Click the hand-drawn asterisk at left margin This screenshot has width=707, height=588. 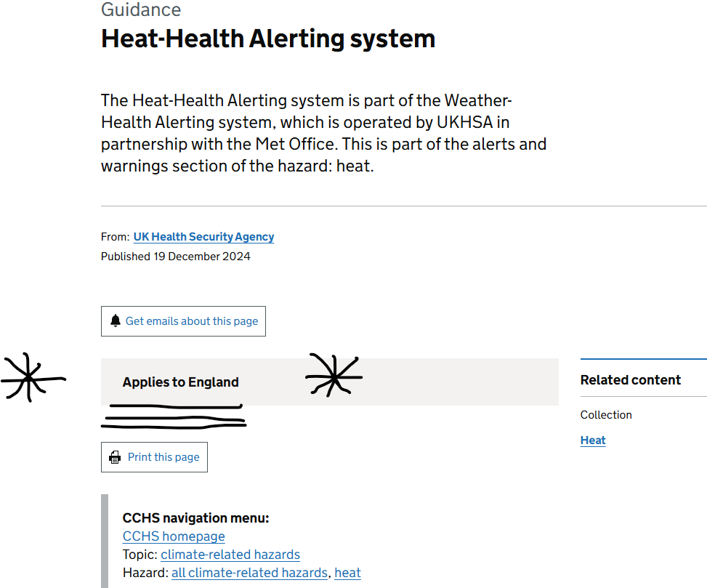pyautogui.click(x=33, y=377)
